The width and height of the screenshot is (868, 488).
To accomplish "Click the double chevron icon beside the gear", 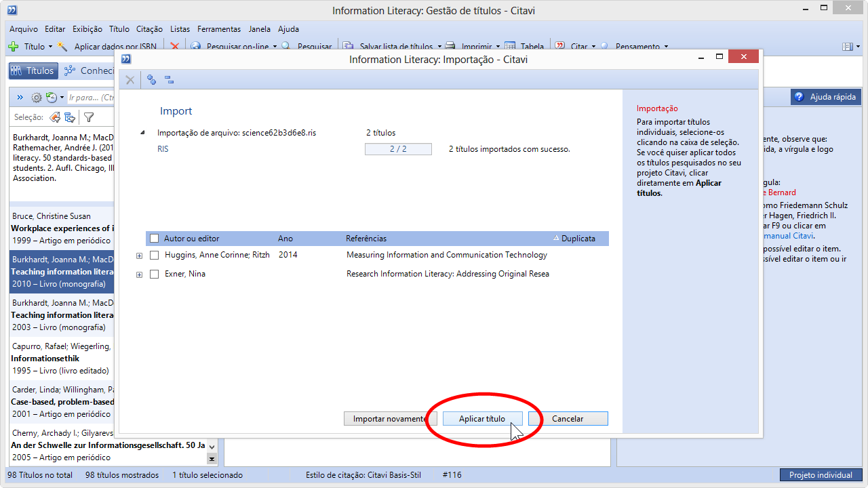I will [x=20, y=98].
